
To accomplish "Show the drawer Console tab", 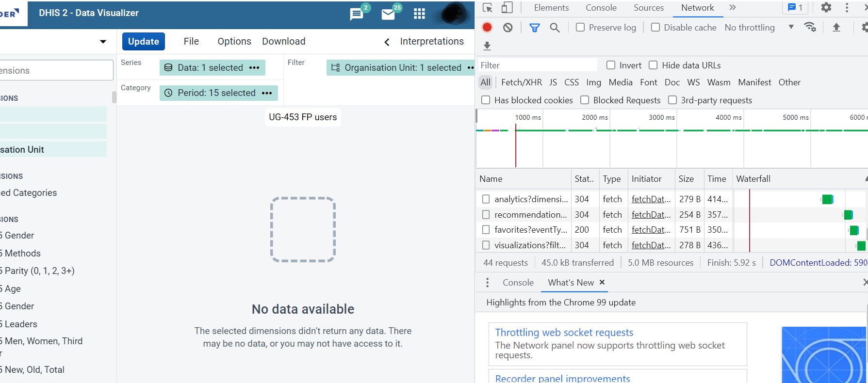I will 518,283.
